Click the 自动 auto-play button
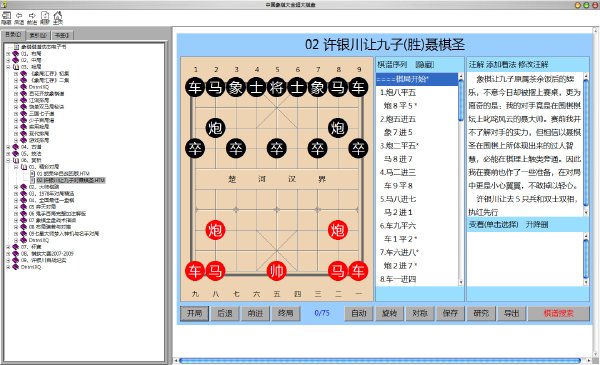Screen dimensions: 600x365 pos(359,313)
